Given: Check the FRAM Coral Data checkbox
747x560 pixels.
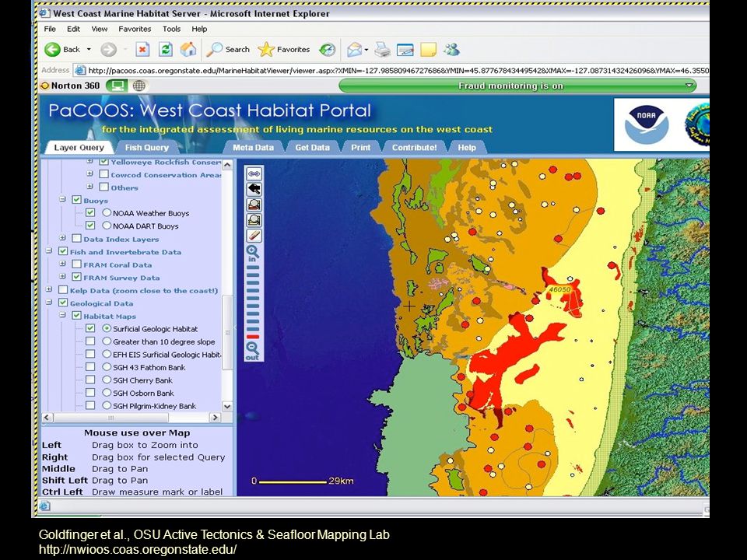Looking at the screenshot, I should coord(77,264).
